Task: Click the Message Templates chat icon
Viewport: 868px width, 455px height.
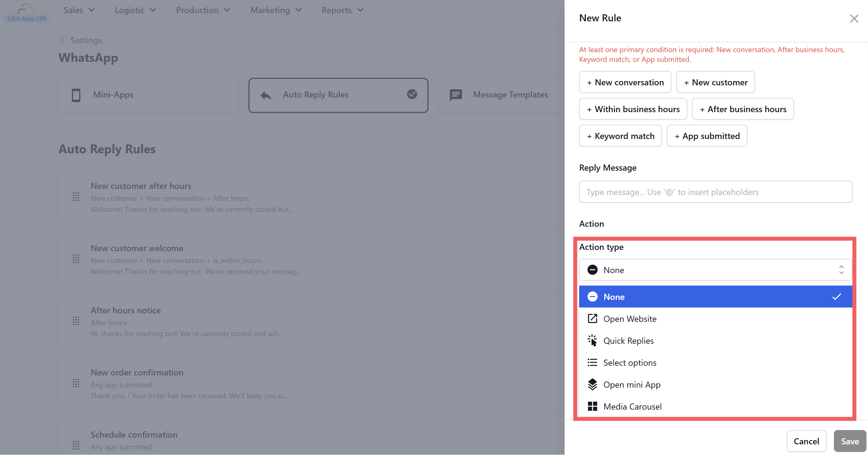Action: pyautogui.click(x=456, y=95)
